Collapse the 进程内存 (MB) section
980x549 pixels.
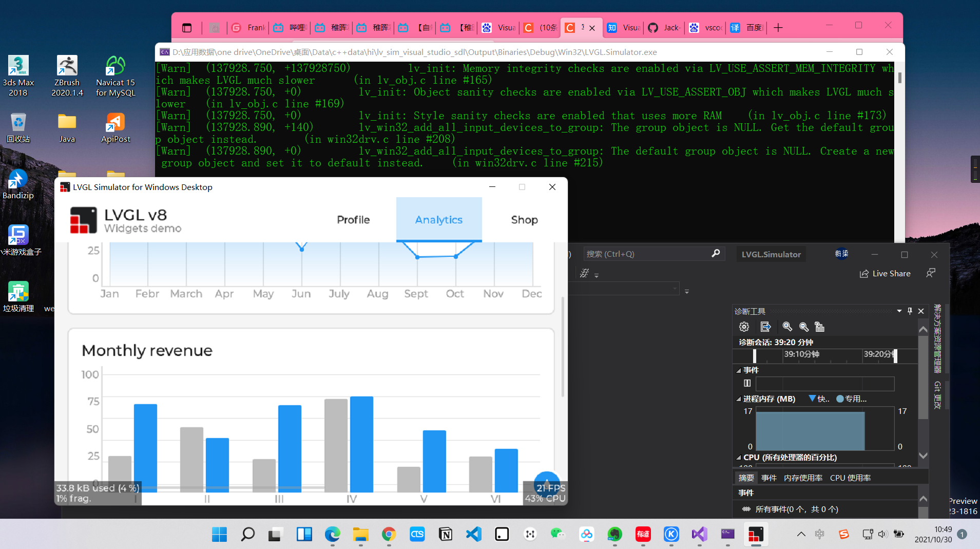[738, 399]
